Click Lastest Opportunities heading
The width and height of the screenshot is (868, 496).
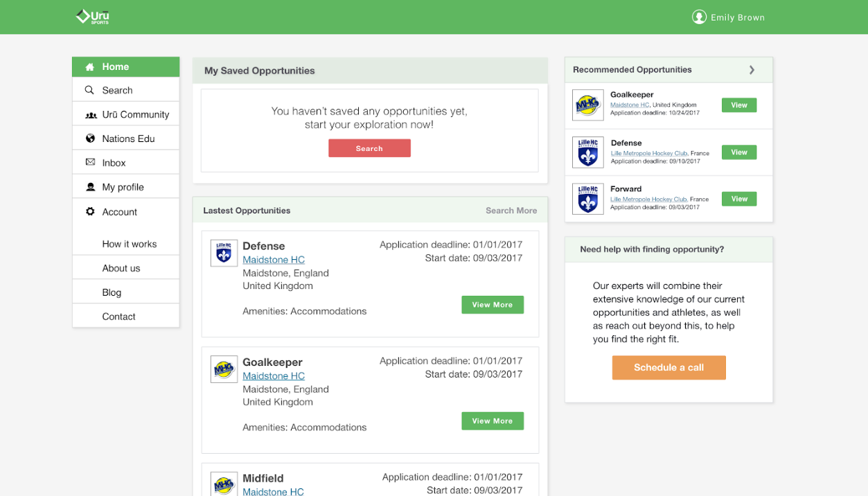247,211
